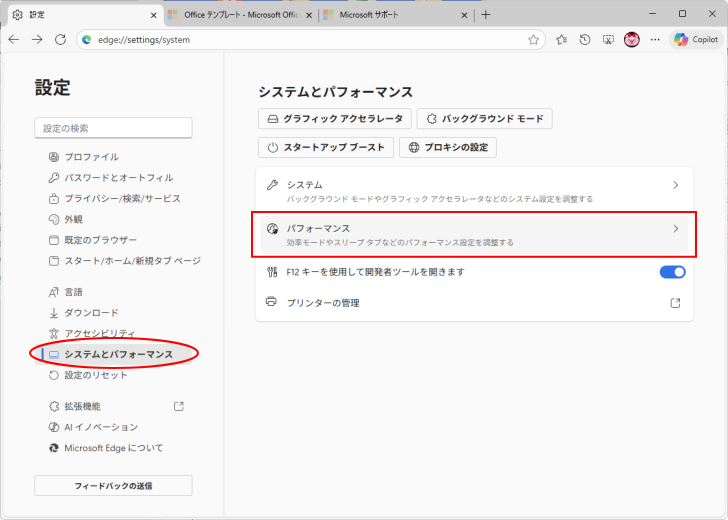This screenshot has height=520, width=728.
Task: Open the three-dot settings and more menu
Action: tap(655, 39)
